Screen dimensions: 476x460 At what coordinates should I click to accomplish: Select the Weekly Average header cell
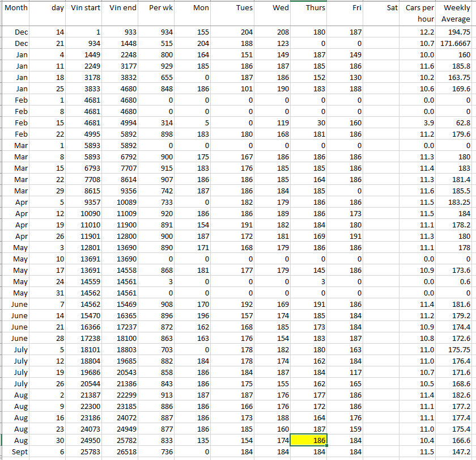[x=456, y=14]
